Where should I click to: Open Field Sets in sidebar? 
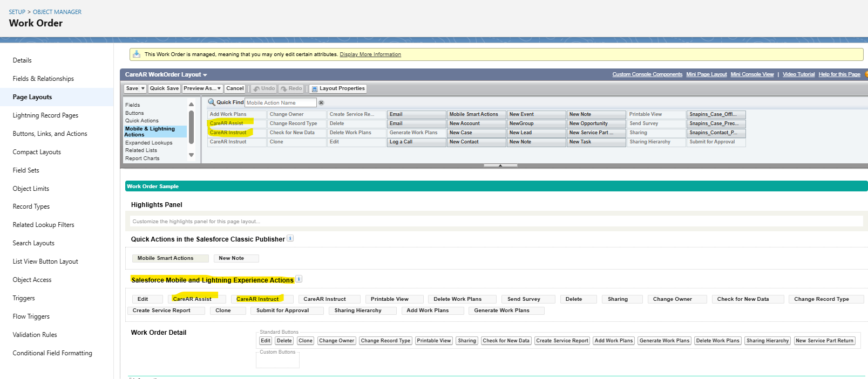point(26,170)
